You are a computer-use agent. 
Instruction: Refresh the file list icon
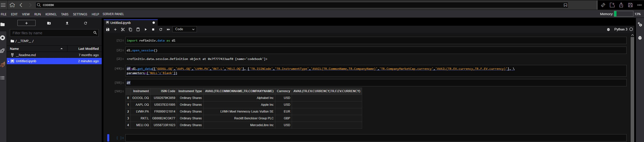click(86, 23)
